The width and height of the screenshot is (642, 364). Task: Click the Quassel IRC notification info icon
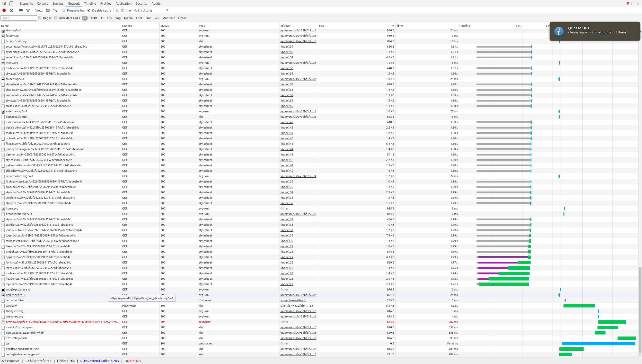coord(559,31)
